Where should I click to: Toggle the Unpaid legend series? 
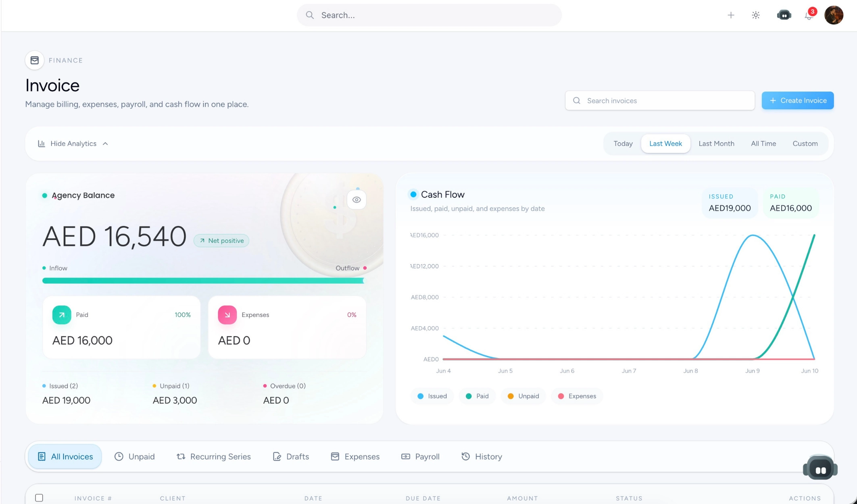point(523,396)
